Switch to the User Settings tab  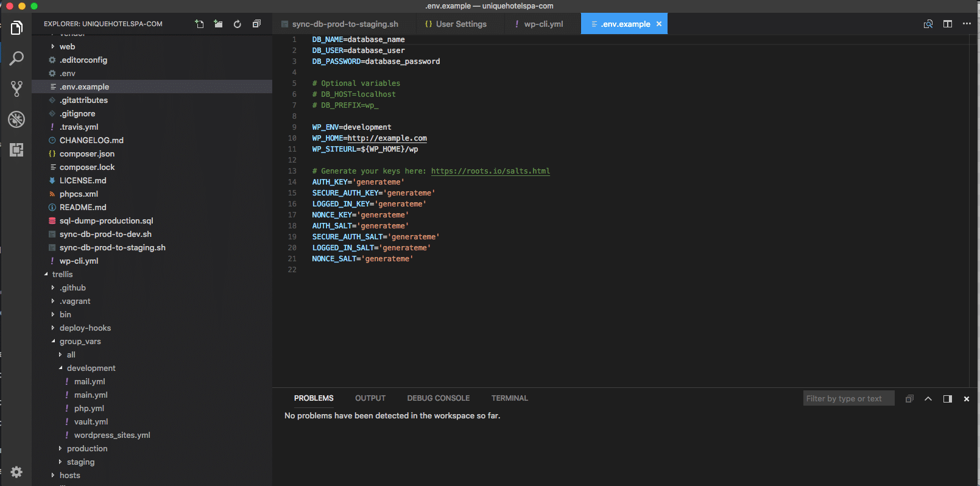pyautogui.click(x=460, y=24)
